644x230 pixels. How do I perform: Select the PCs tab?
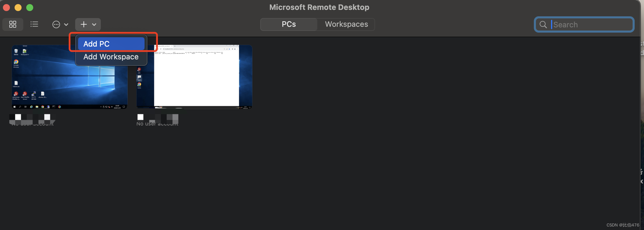pyautogui.click(x=289, y=24)
